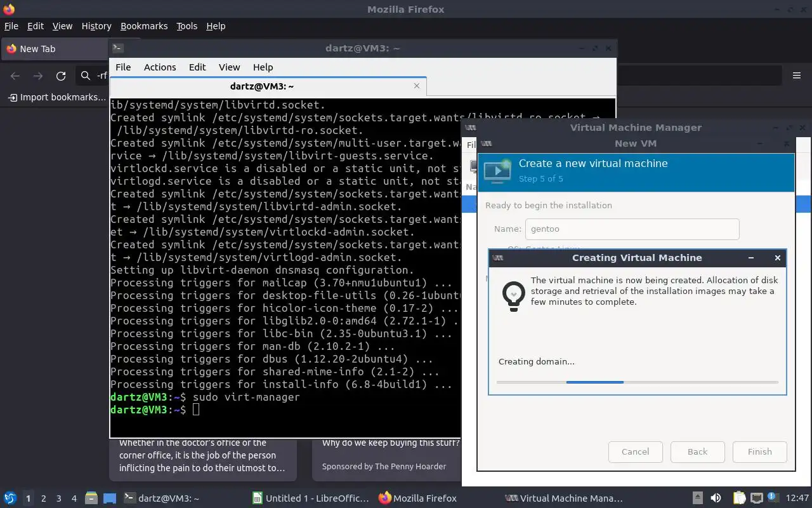Click the search magnifier icon in Firefox address bar
812x508 pixels.
[x=86, y=76]
